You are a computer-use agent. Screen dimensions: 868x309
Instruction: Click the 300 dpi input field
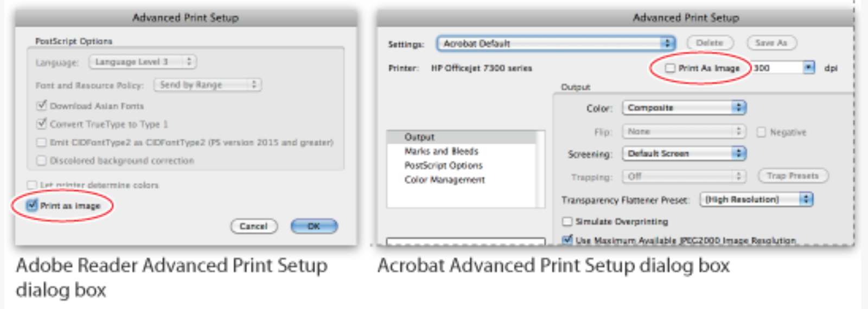pos(776,68)
